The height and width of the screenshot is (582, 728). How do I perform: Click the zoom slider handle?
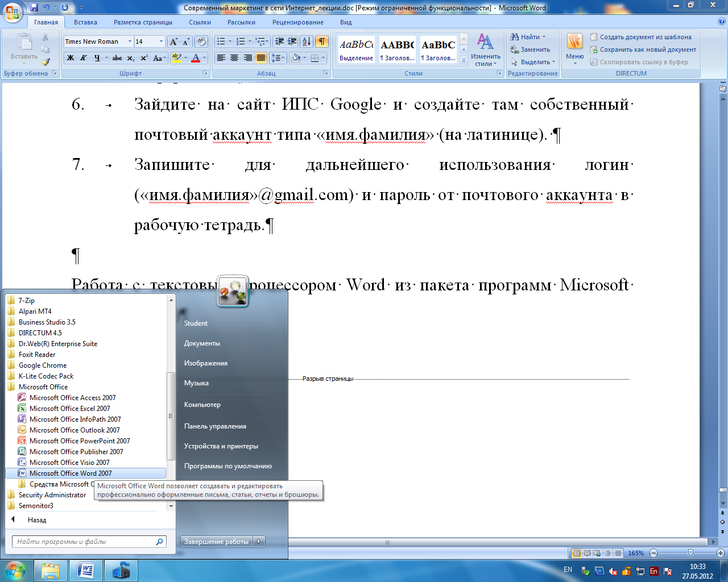(690, 553)
